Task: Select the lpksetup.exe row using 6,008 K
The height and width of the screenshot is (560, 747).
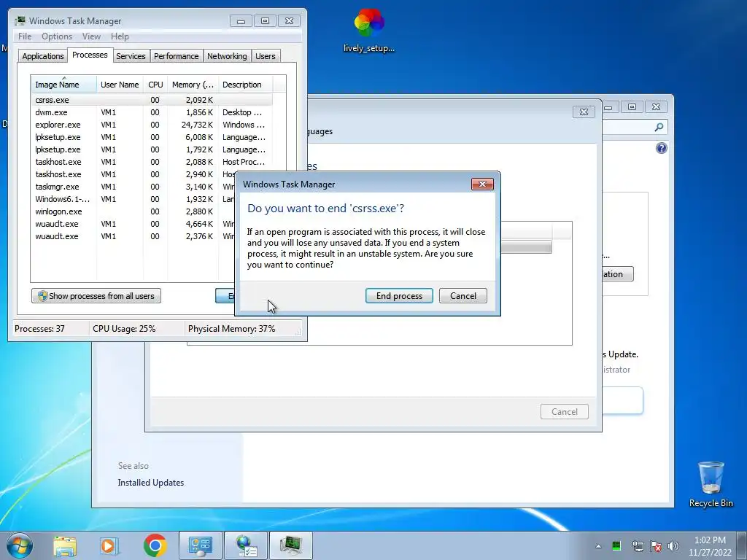Action: pyautogui.click(x=152, y=137)
